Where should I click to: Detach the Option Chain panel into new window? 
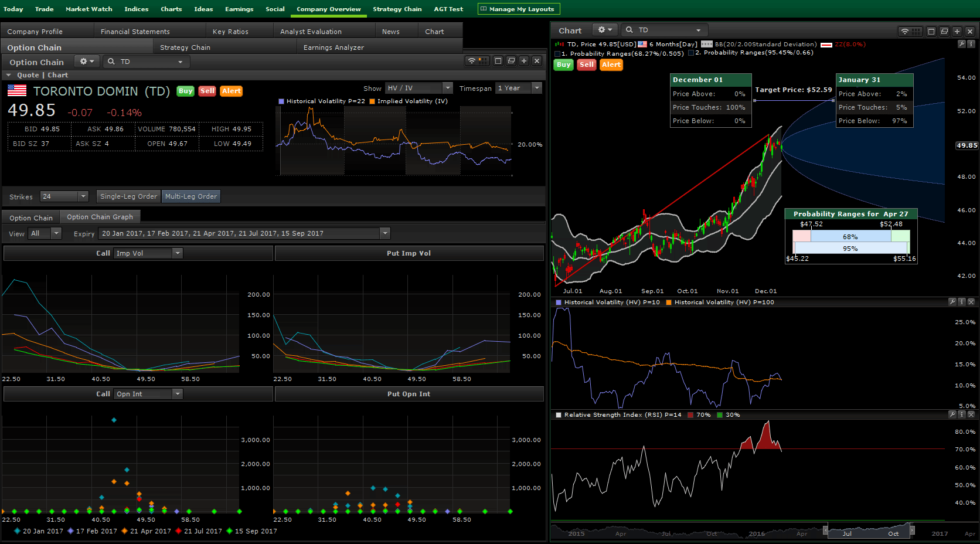pos(511,61)
